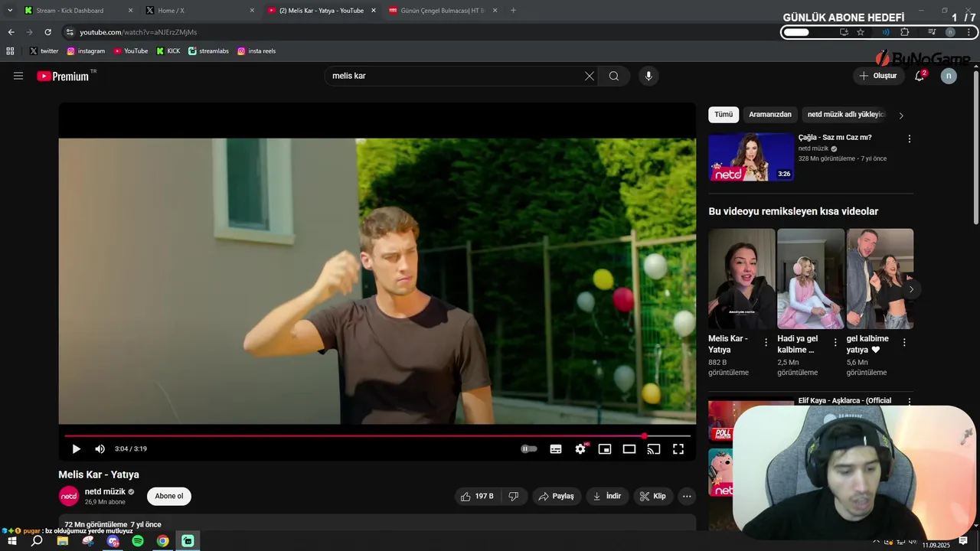Select the Tümü filter chip

pos(724,115)
